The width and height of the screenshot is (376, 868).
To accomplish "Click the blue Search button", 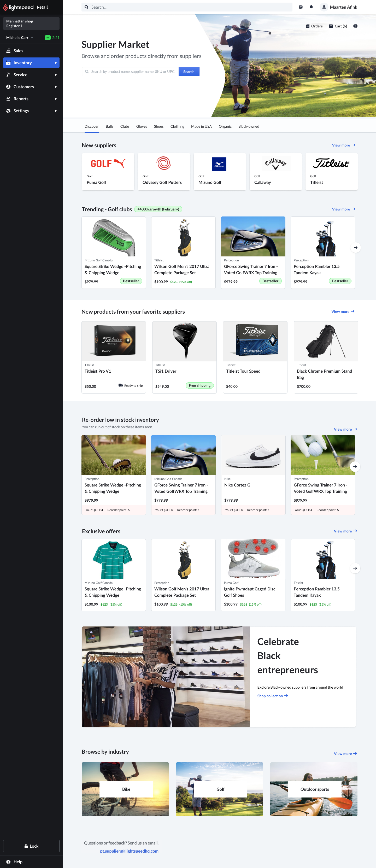I will (189, 72).
